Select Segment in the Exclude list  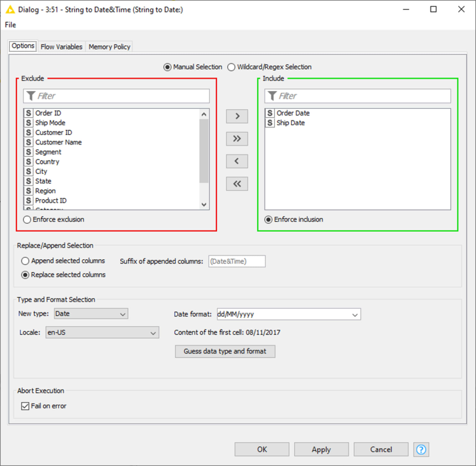pos(112,152)
